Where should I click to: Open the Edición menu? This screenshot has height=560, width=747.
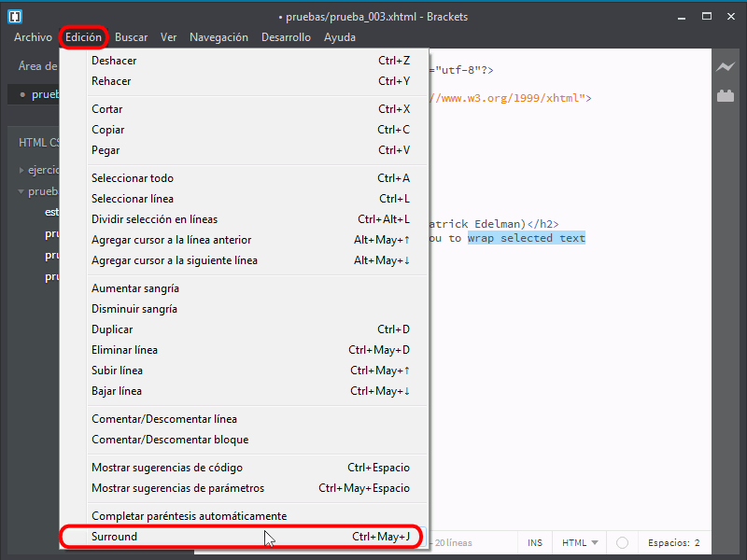(83, 37)
